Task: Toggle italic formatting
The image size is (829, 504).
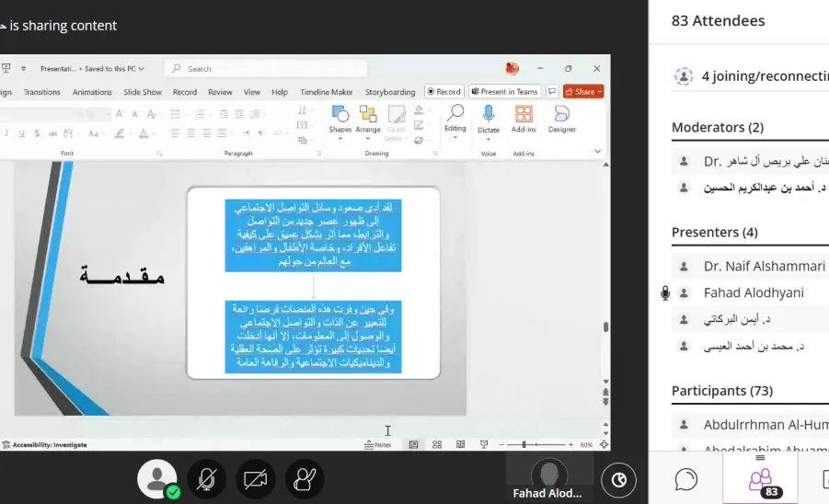Action: [x=6, y=133]
